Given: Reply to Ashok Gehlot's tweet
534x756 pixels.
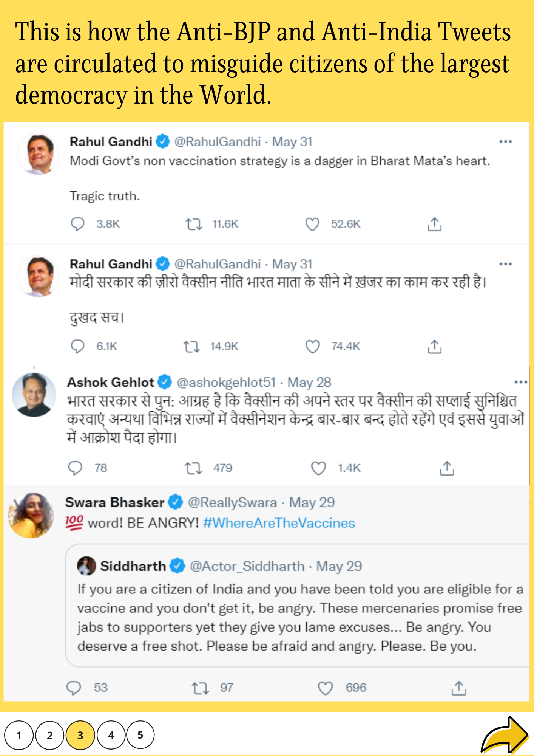Looking at the screenshot, I should [x=75, y=468].
